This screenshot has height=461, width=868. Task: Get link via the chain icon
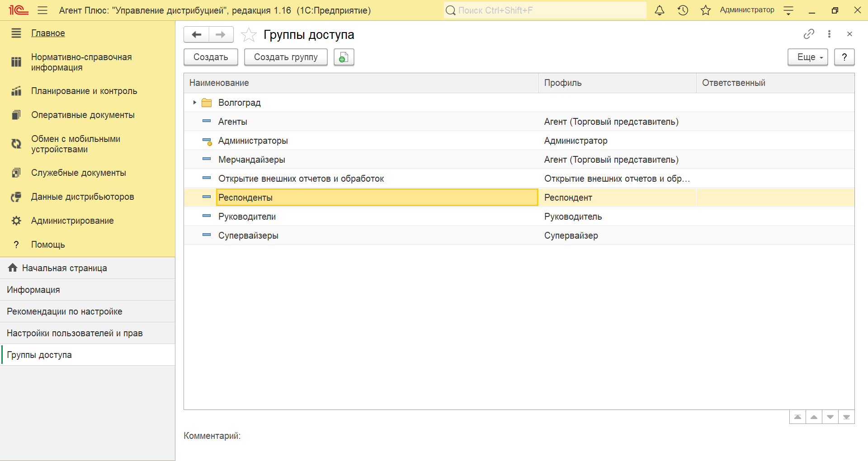click(x=809, y=34)
